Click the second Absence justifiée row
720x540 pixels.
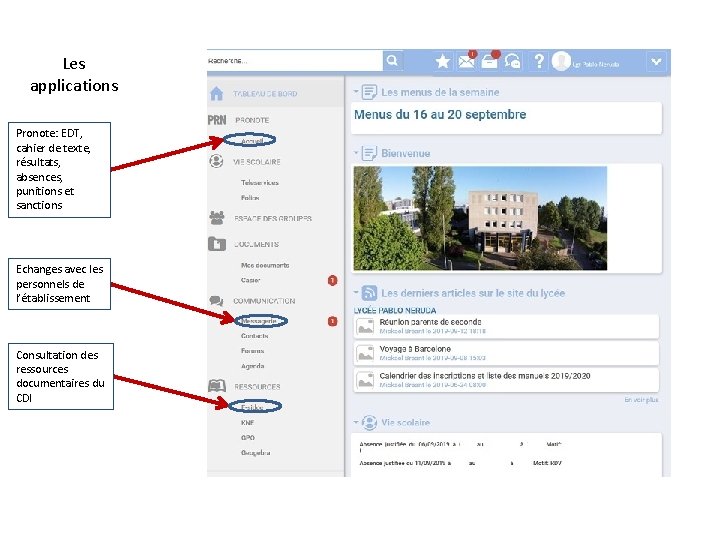click(461, 463)
